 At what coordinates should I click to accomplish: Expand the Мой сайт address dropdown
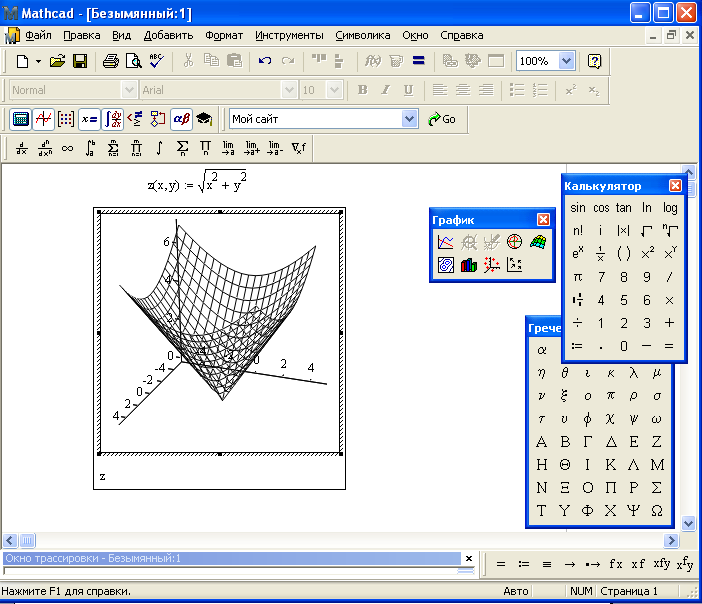[409, 119]
